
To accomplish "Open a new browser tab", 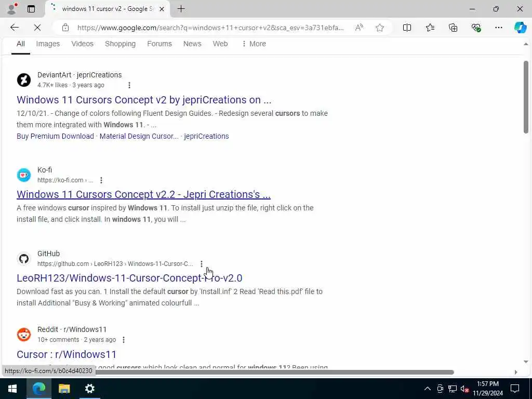I will click(181, 9).
